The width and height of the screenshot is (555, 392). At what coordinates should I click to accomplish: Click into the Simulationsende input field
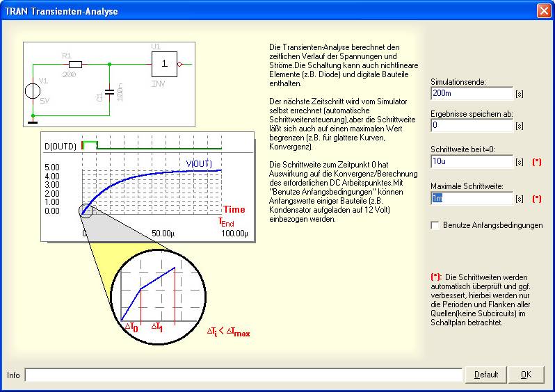click(x=471, y=92)
